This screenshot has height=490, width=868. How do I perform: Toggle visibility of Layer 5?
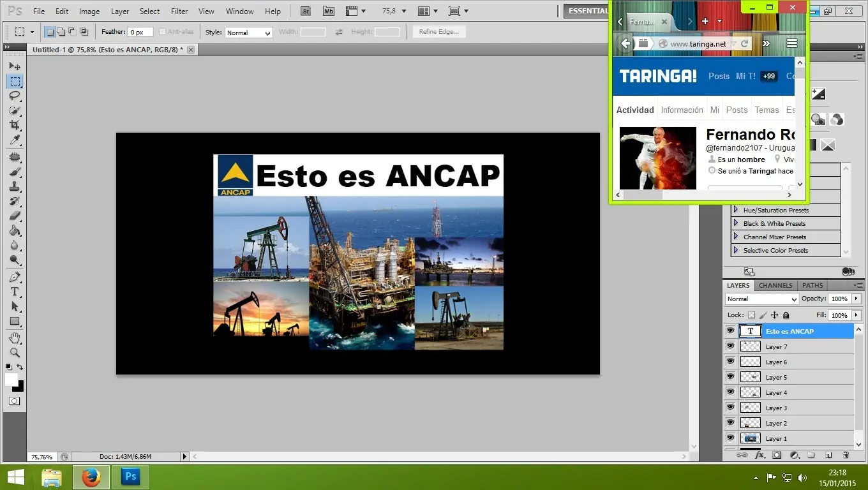tap(731, 376)
